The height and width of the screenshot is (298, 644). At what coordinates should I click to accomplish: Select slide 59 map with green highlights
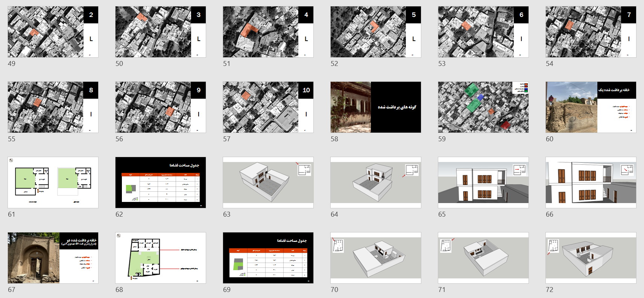[483, 107]
